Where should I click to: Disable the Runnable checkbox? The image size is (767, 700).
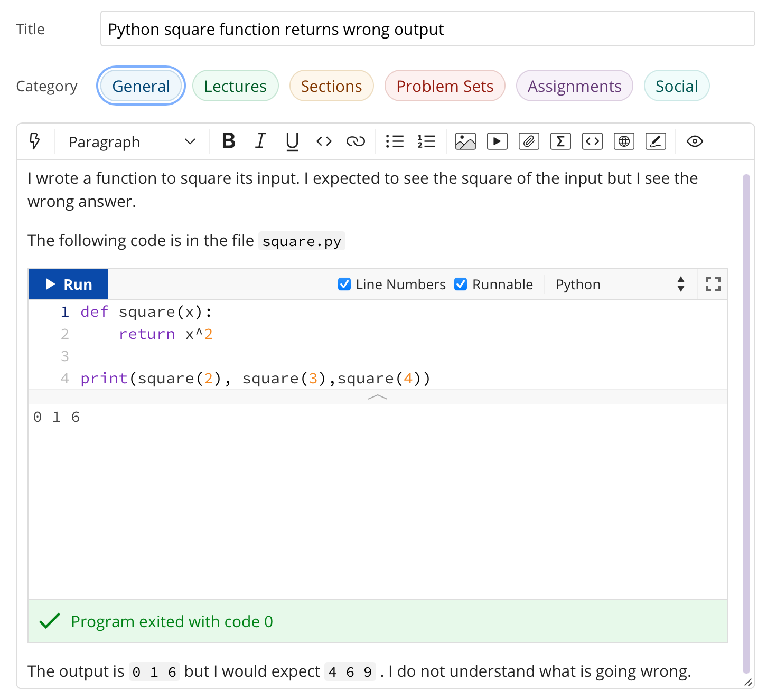point(461,285)
